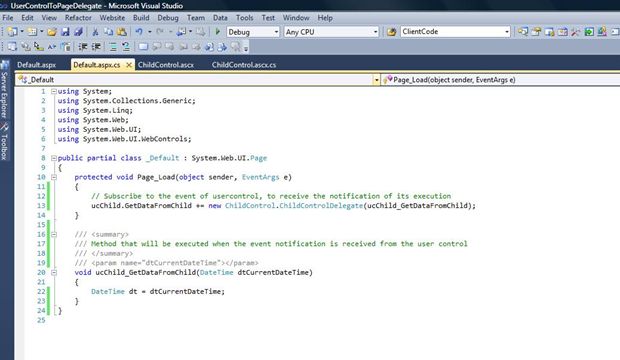Viewport: 620px width, 360px height.
Task: Open the Website menu
Action: pyautogui.click(x=112, y=18)
